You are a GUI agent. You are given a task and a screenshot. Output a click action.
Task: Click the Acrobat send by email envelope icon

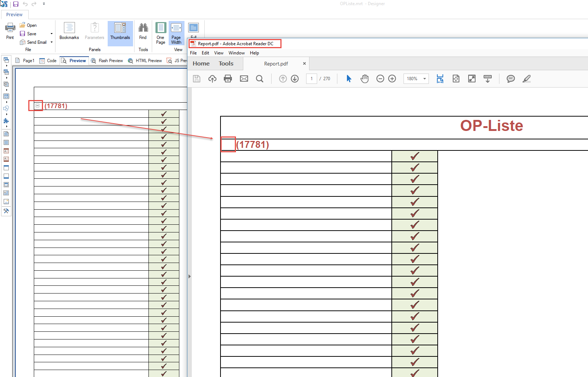coord(244,79)
